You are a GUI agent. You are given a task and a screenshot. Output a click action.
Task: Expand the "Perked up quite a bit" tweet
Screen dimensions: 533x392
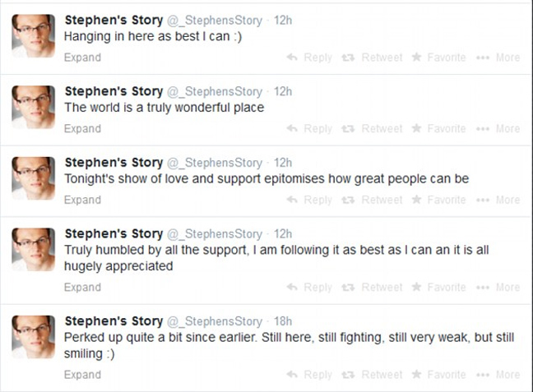click(x=82, y=375)
